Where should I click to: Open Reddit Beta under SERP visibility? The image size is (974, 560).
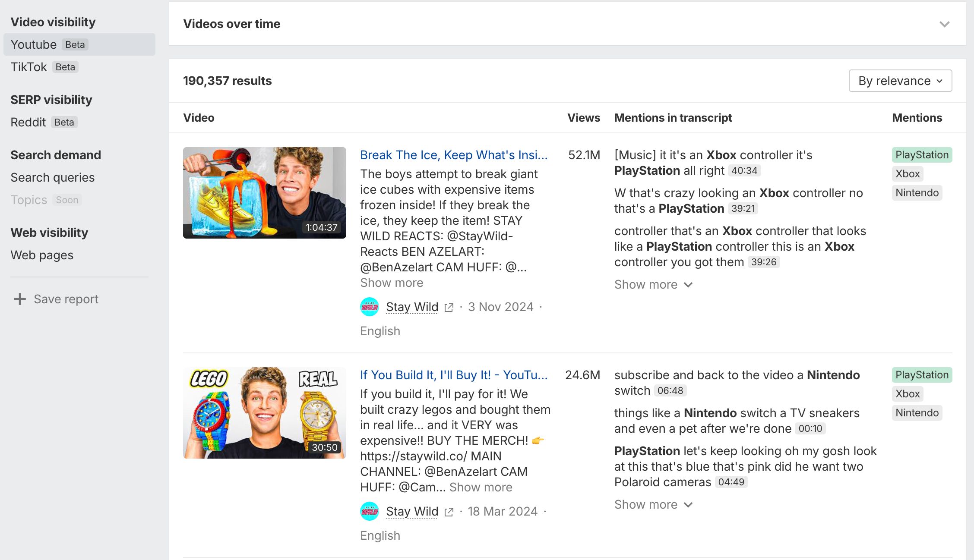(x=44, y=122)
